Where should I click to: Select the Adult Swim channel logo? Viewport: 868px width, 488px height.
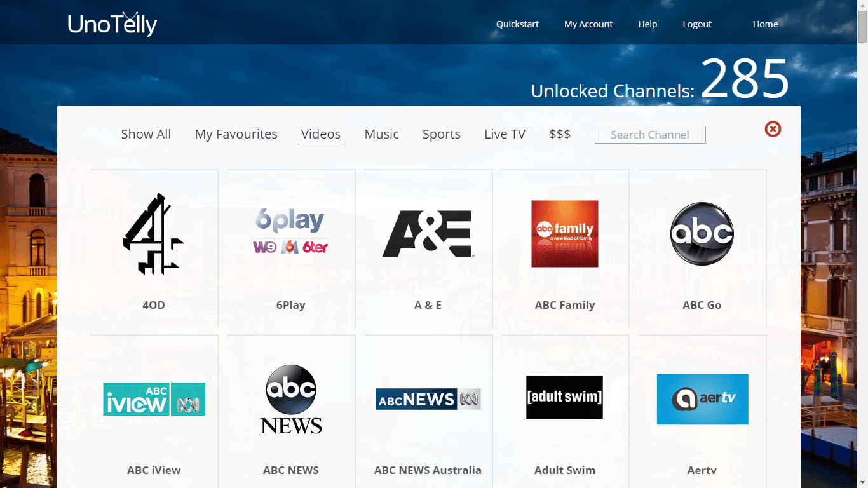[564, 397]
